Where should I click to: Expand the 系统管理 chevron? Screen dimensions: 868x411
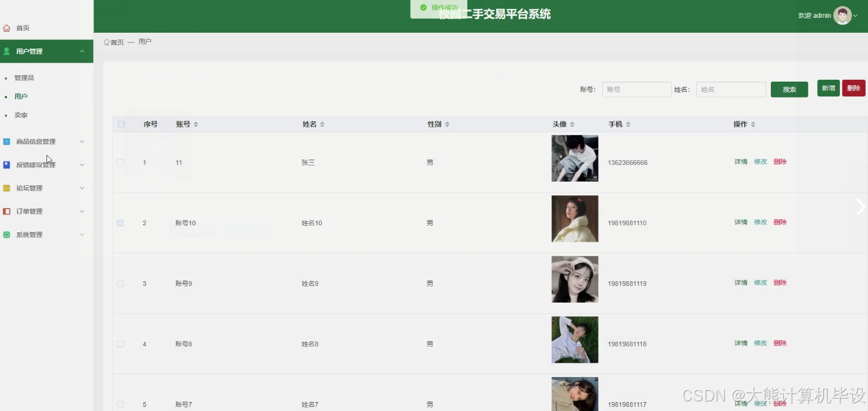pyautogui.click(x=82, y=235)
